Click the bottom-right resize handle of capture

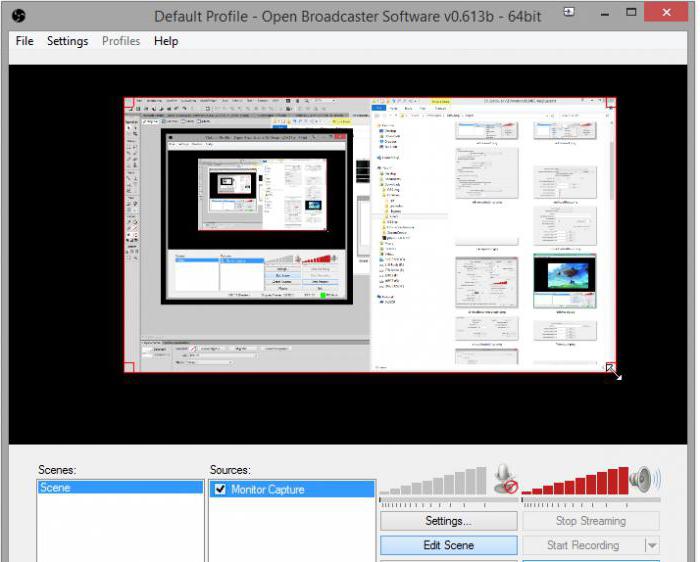610,367
